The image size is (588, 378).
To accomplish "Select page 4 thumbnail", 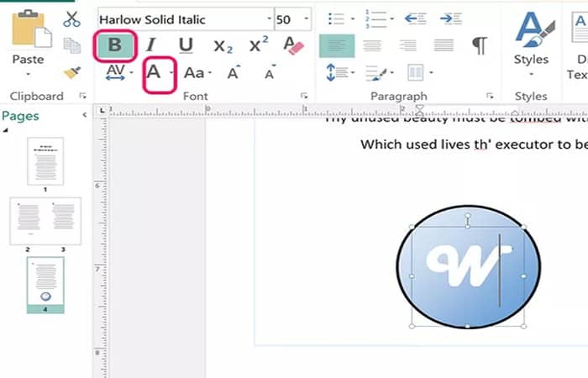I will 45,285.
